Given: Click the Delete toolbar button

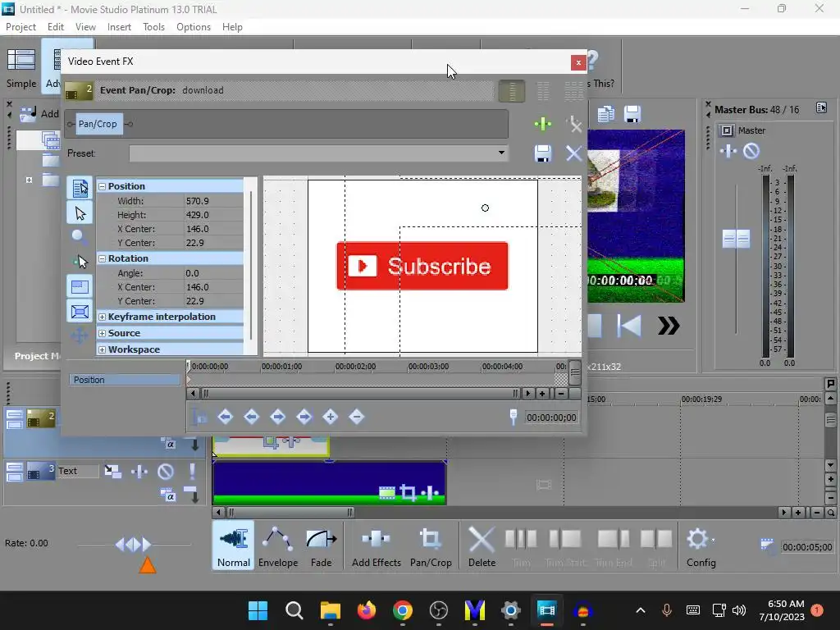Looking at the screenshot, I should point(482,546).
